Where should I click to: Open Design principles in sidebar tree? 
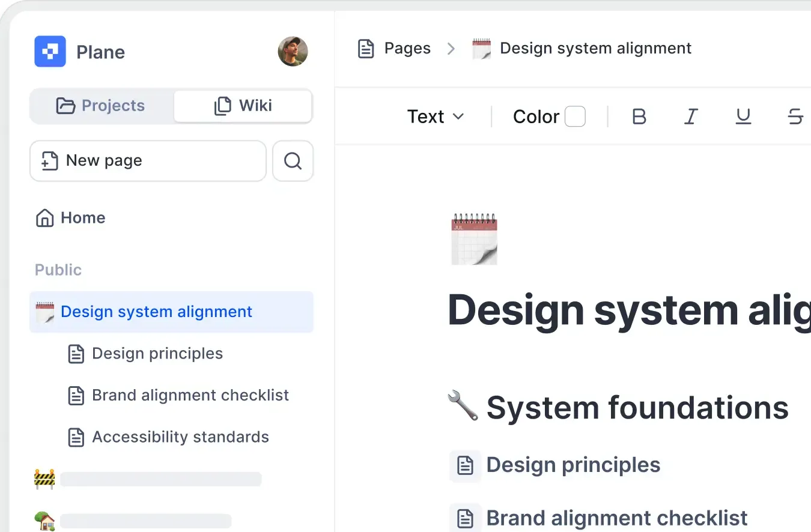(x=157, y=354)
